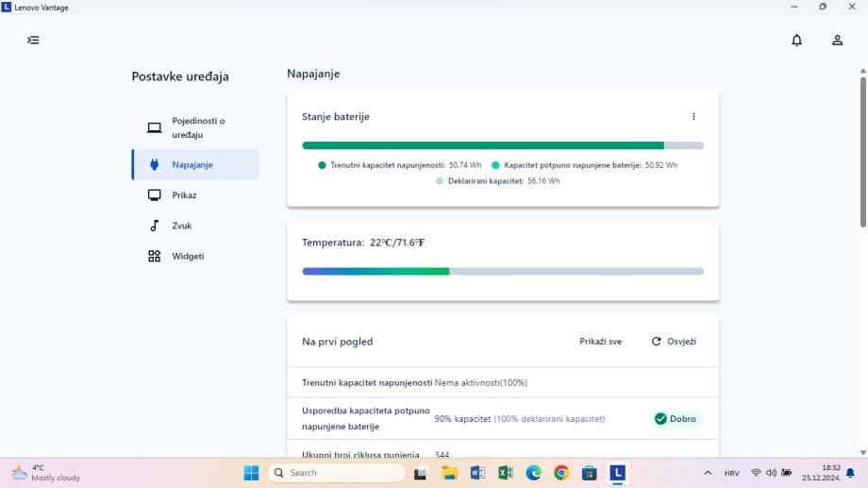The width and height of the screenshot is (868, 488).
Task: Open notifications bell in Lenovo Vantage
Action: 796,40
